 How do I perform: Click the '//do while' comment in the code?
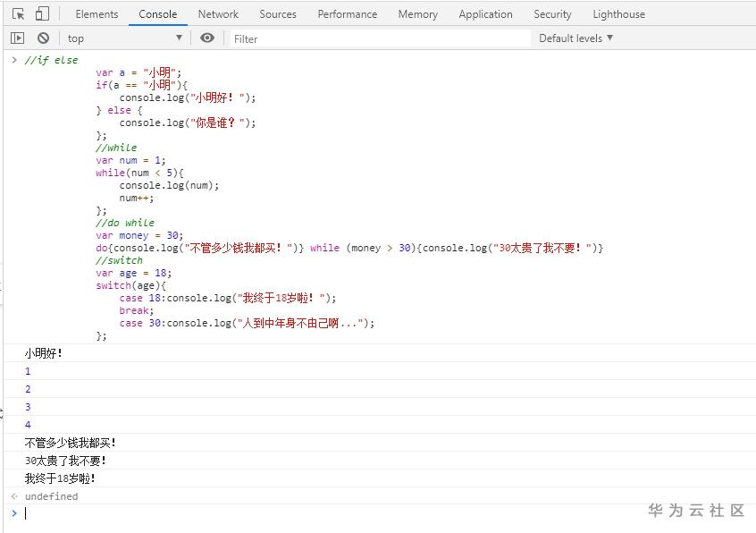125,223
